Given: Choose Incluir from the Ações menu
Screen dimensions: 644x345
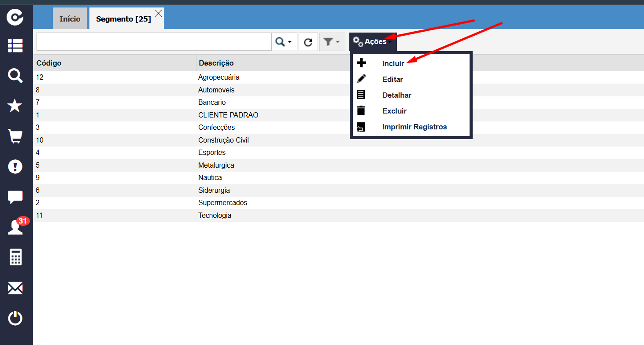Looking at the screenshot, I should [393, 63].
